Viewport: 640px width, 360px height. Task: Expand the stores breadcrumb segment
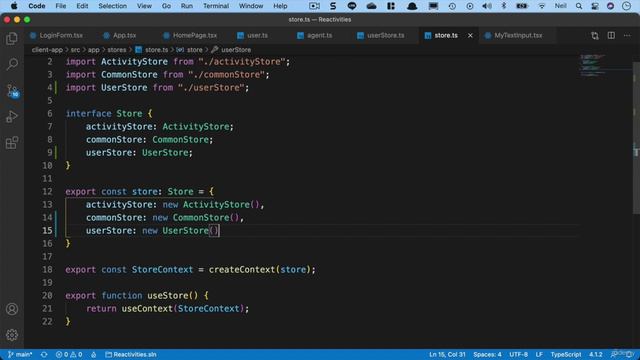(x=117, y=50)
